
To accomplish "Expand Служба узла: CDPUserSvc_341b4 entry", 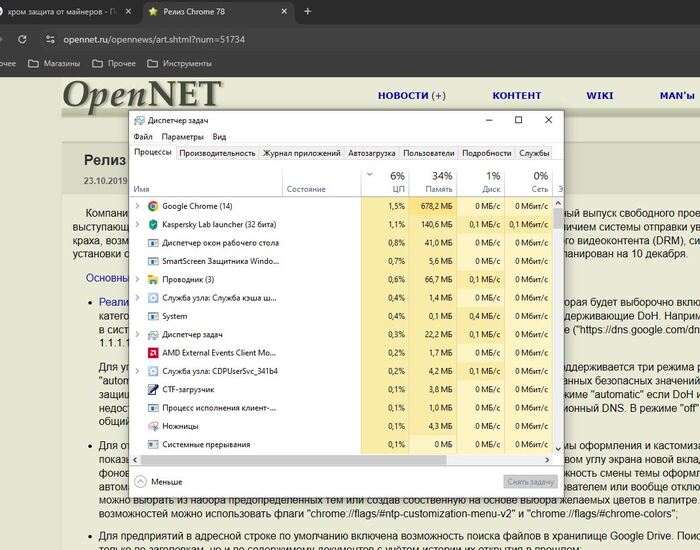I will click(137, 371).
